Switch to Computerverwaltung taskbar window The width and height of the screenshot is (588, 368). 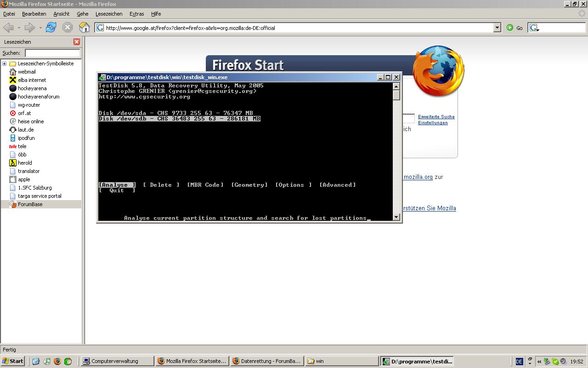[x=117, y=361]
